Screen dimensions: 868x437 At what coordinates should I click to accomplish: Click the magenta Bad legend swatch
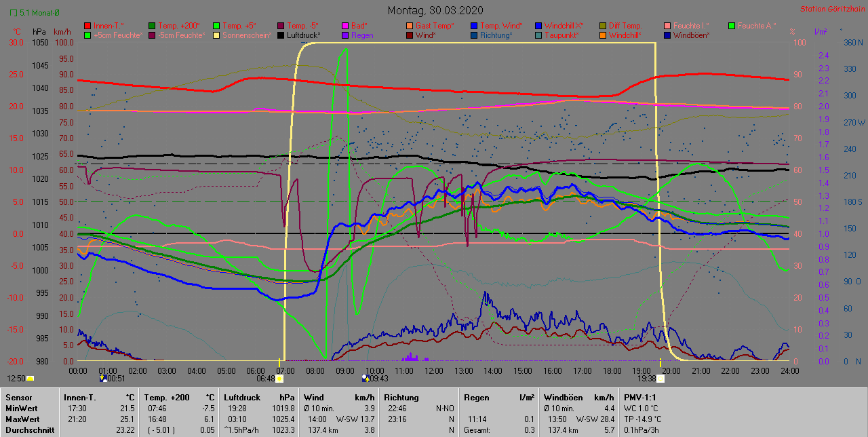(x=346, y=26)
